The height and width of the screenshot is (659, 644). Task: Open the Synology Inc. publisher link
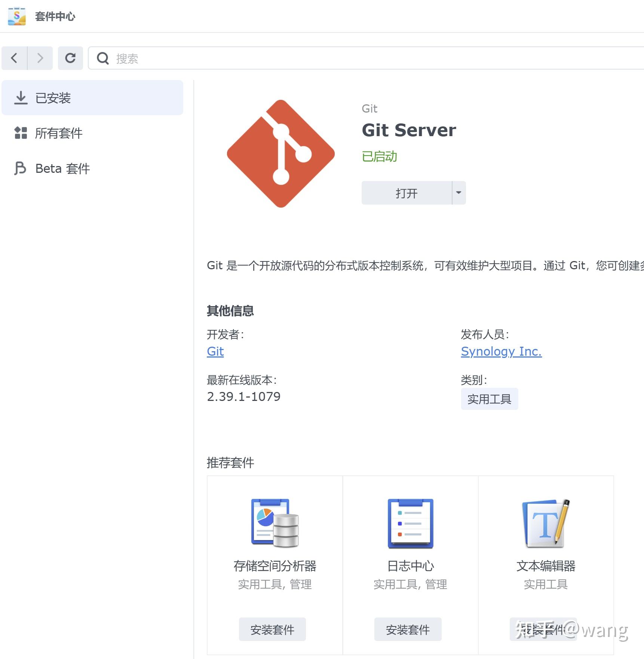[501, 351]
